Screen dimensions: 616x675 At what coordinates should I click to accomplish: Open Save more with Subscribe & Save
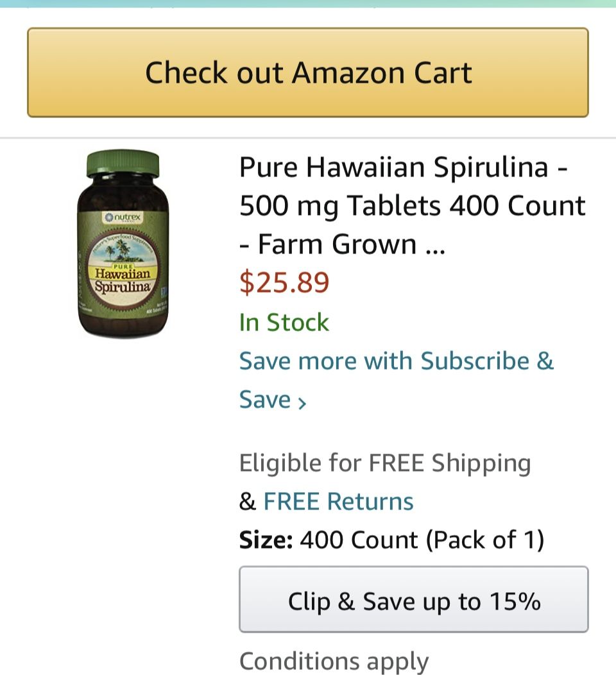(396, 361)
